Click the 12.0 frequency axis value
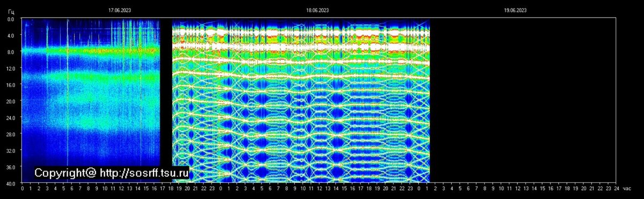Image resolution: width=644 pixels, height=199 pixels. (11, 68)
